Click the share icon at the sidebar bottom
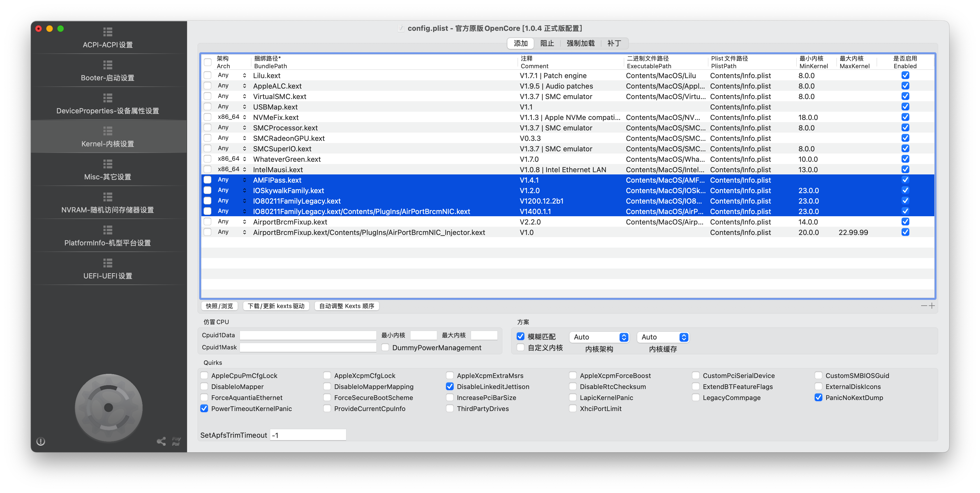Screen dimensions: 980x493 click(x=161, y=441)
